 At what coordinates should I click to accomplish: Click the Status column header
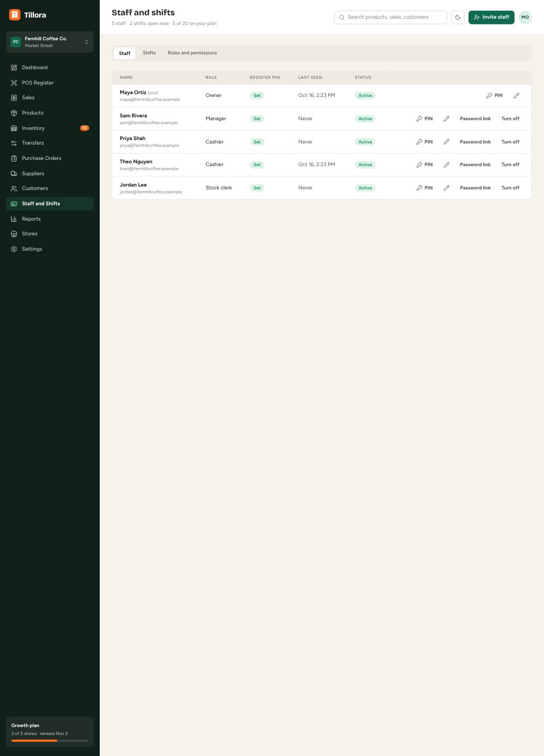(363, 78)
